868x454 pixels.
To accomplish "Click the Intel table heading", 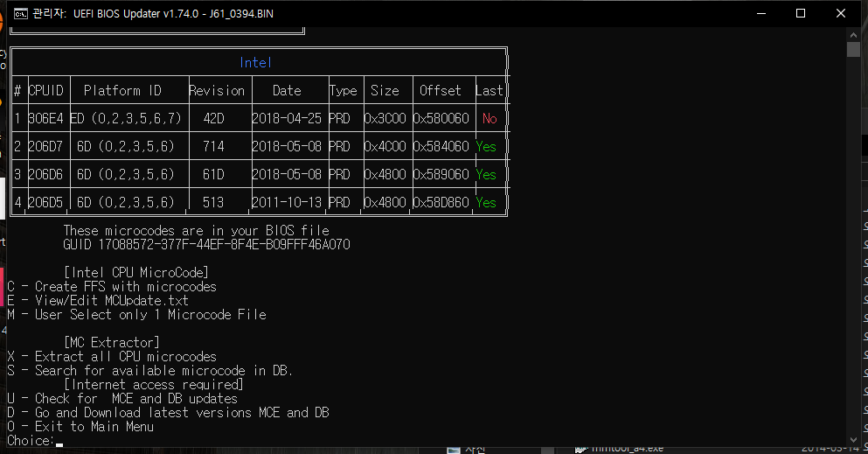I will coord(255,63).
